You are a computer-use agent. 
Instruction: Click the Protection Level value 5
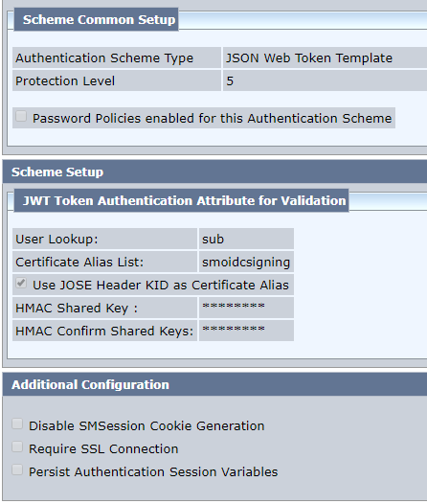coord(230,81)
